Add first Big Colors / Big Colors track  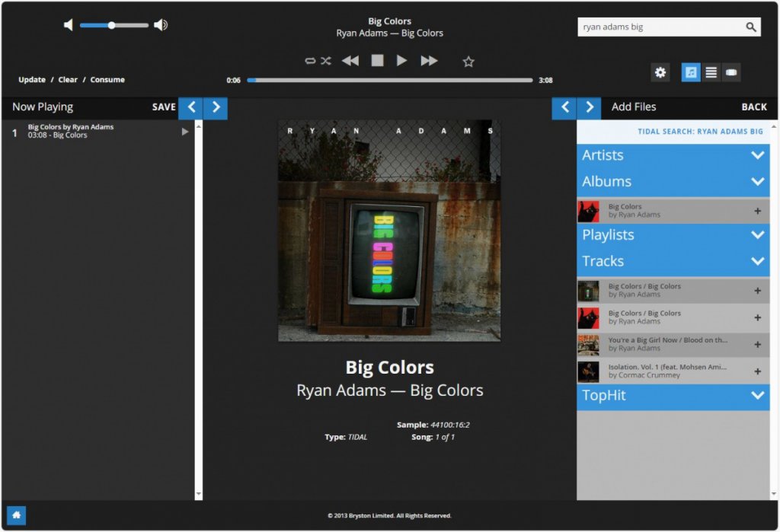[x=757, y=291]
